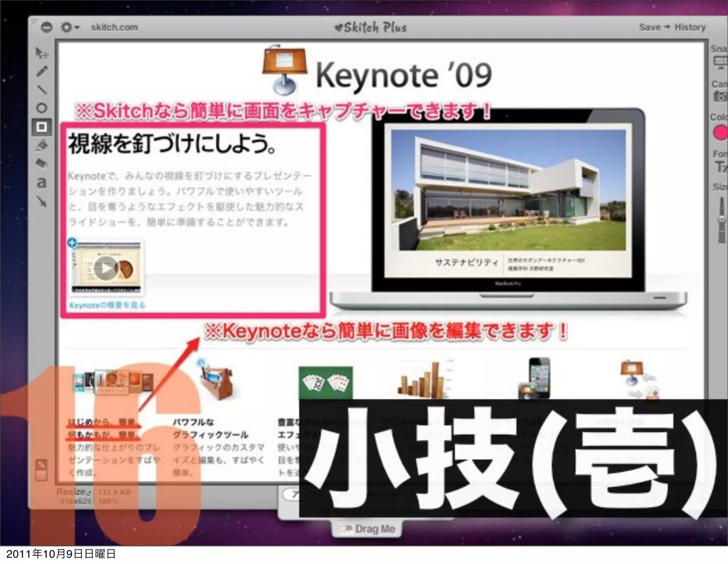Select the arrow pointer selection tool

(x=42, y=53)
